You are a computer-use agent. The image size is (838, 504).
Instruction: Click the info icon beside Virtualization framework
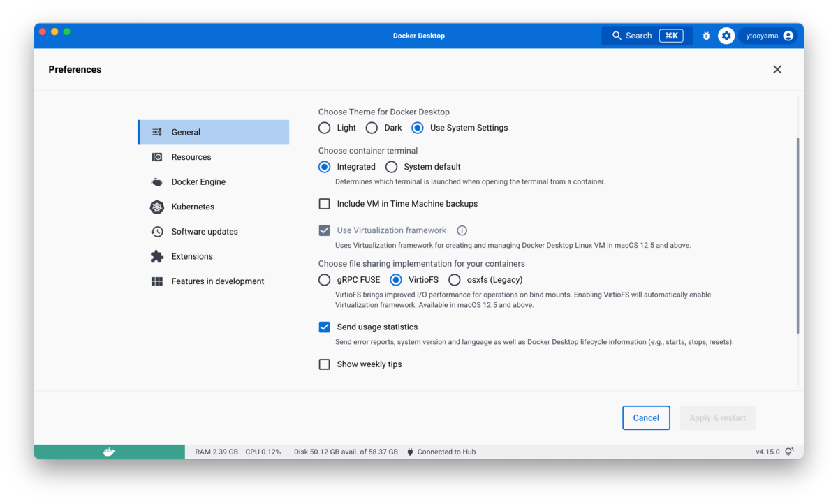462,230
